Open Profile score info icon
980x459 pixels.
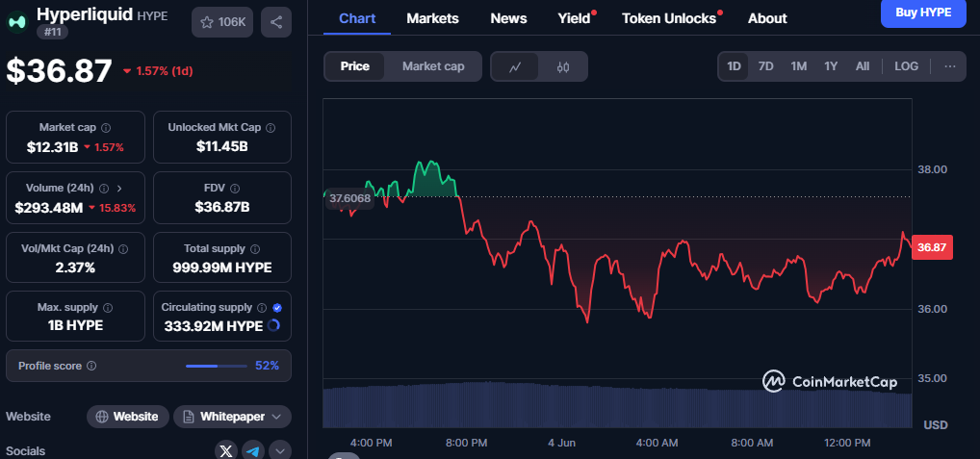click(x=91, y=366)
